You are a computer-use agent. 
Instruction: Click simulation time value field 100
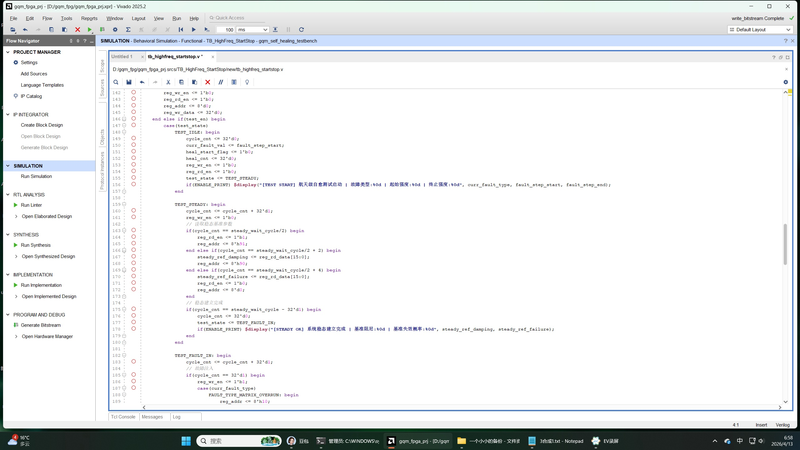(x=225, y=30)
